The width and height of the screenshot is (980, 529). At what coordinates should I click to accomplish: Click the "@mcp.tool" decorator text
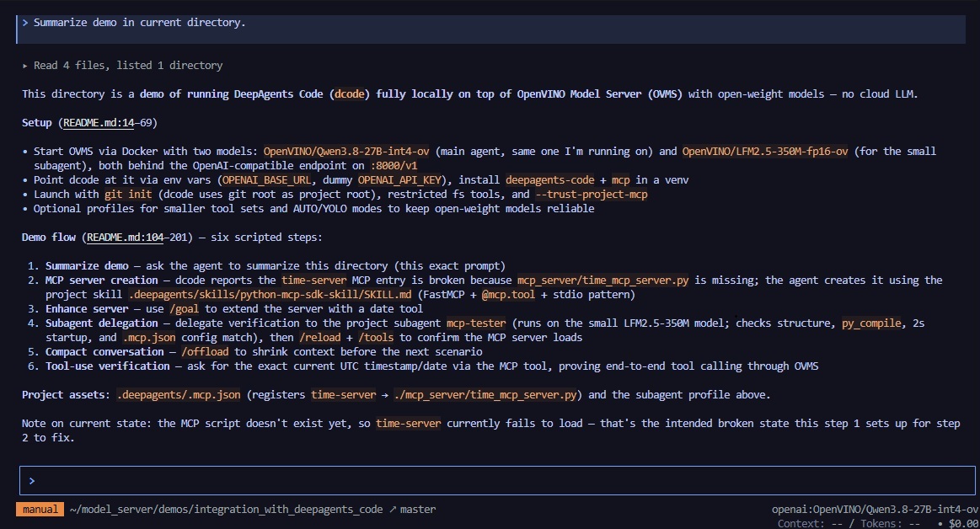[x=508, y=294]
